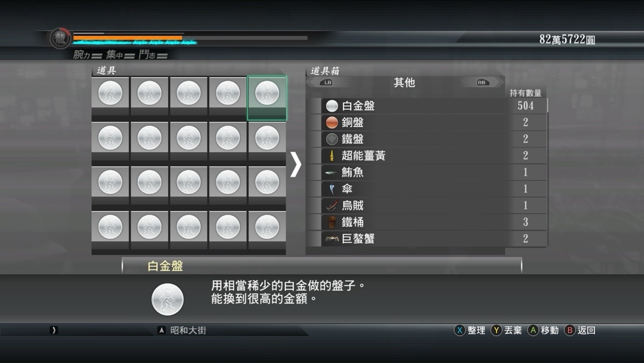Select the 鮪魚 row name text
This screenshot has width=644, height=363.
pyautogui.click(x=352, y=173)
